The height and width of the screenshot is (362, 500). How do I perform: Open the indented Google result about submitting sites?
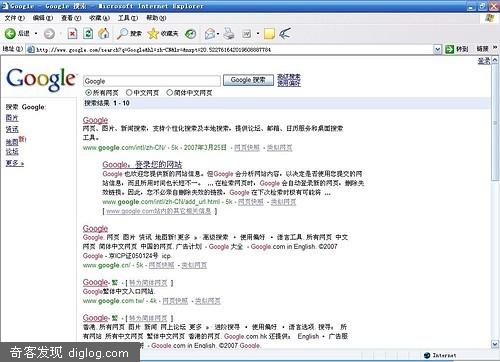click(142, 164)
